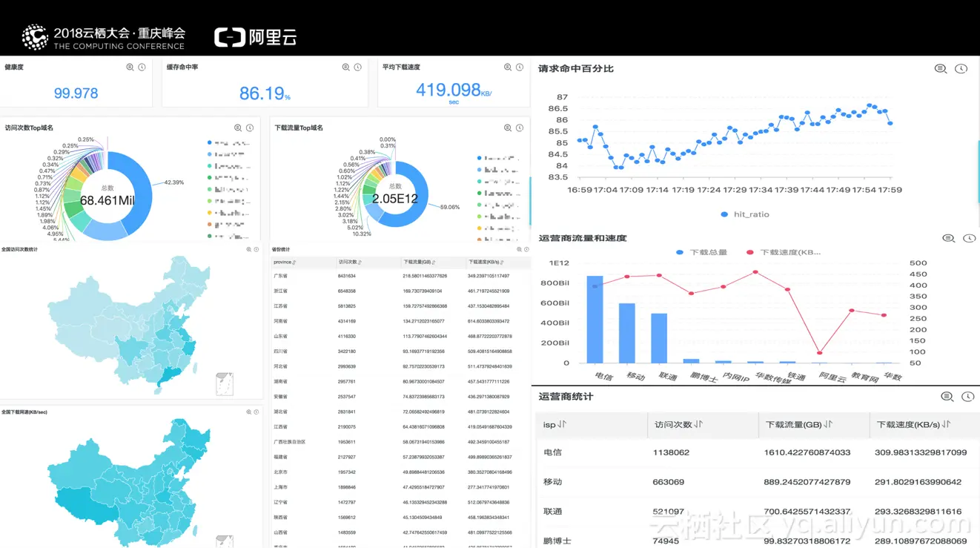The height and width of the screenshot is (548, 980).
Task: Sort 运营商统计 table by 访问次数 column
Action: click(x=698, y=425)
